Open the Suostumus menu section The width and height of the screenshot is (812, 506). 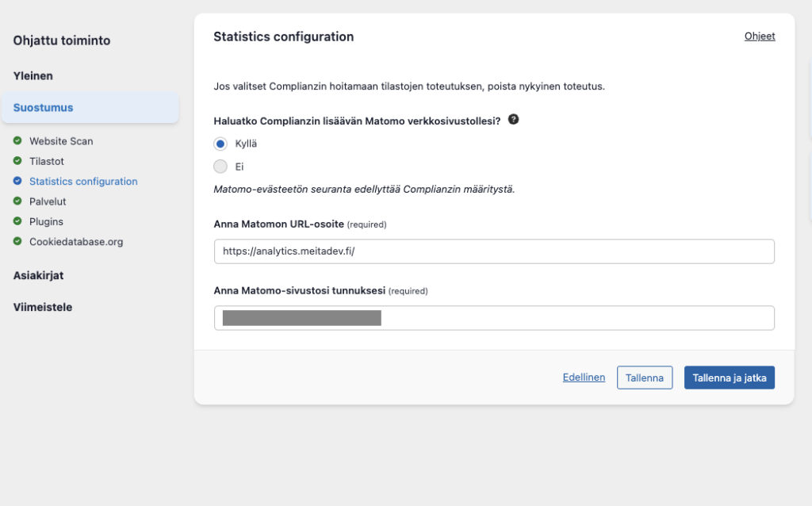pos(44,108)
